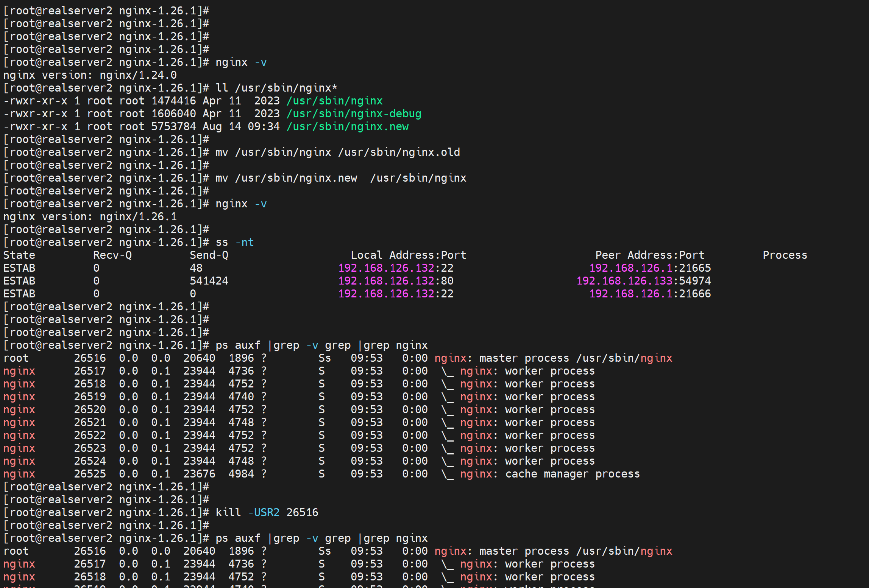Click local address 192.168.126.132:80
This screenshot has width=869, height=588.
coord(396,281)
